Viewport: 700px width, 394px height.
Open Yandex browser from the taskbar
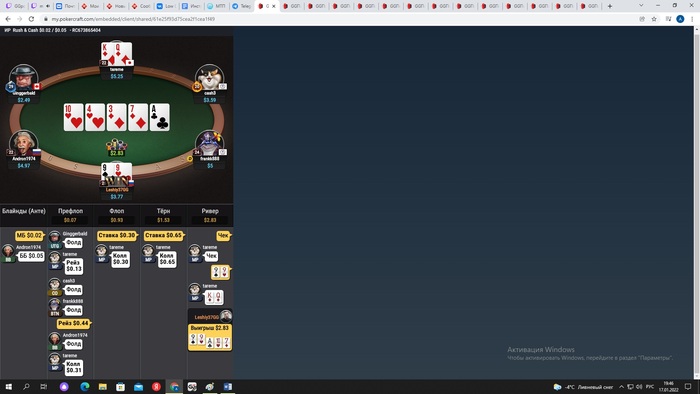(156, 386)
